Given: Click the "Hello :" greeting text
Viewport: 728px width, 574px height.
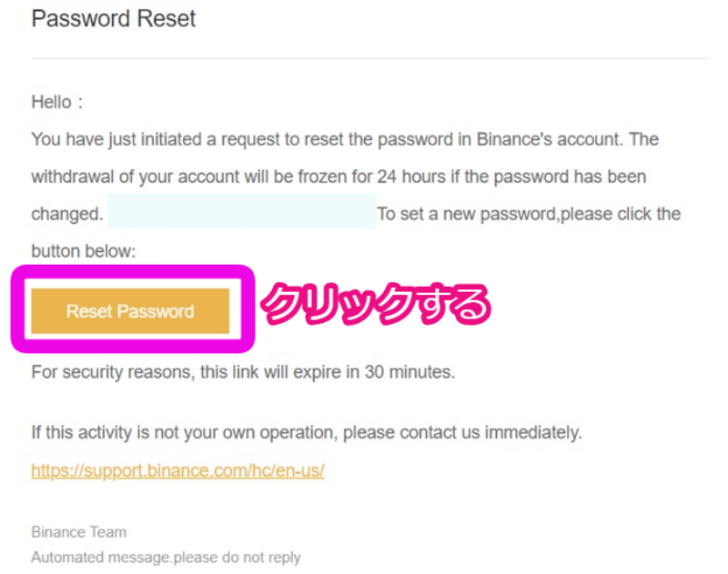Looking at the screenshot, I should click(x=56, y=102).
